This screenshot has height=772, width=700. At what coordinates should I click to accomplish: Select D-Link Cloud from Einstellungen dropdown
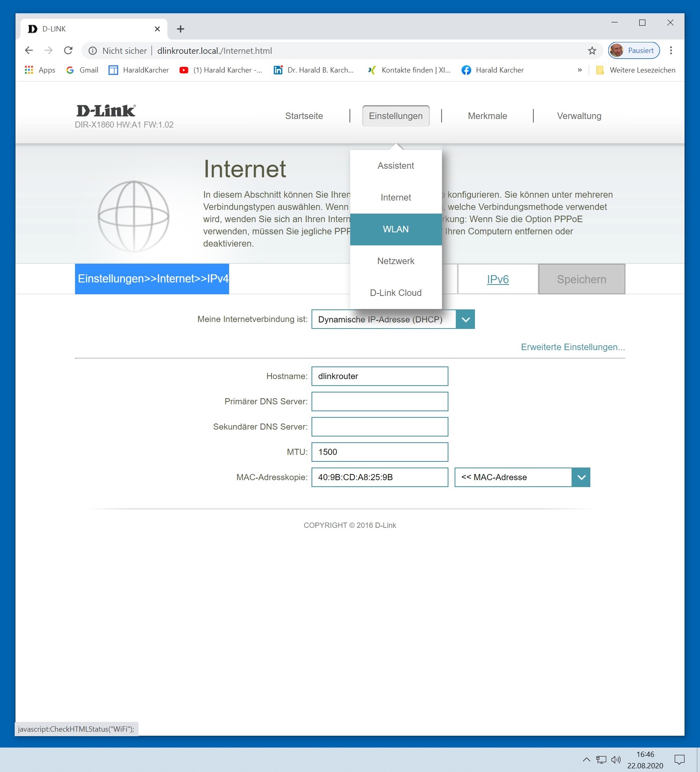[x=396, y=293]
